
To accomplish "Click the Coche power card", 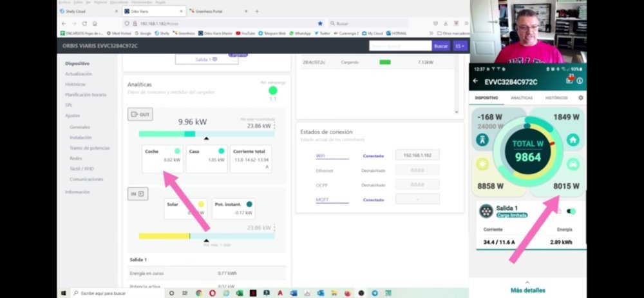I will click(x=163, y=159).
